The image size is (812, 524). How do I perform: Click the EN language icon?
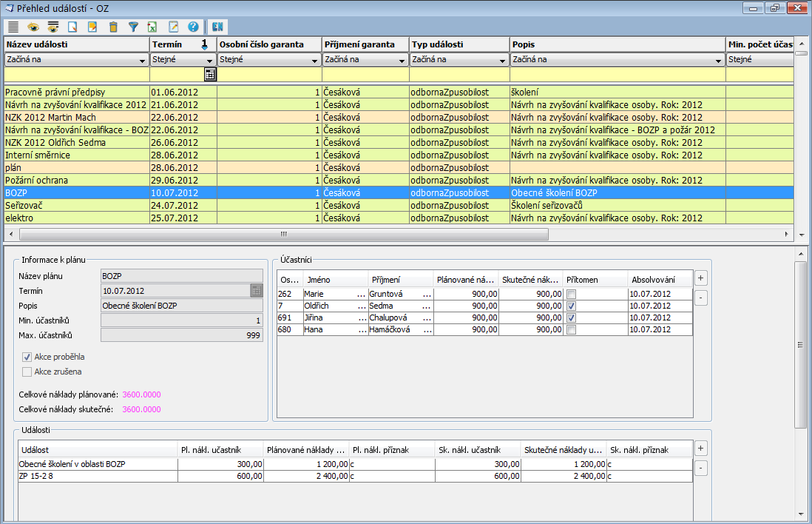(218, 27)
